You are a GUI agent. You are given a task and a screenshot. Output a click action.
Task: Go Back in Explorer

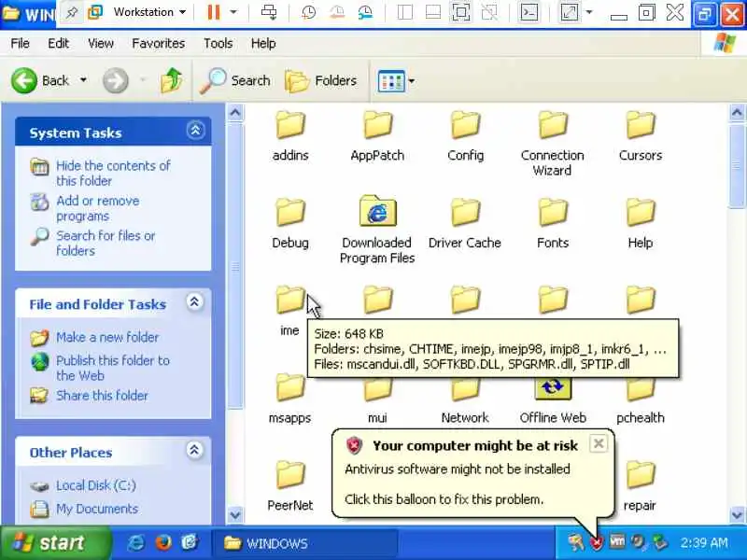(x=40, y=80)
